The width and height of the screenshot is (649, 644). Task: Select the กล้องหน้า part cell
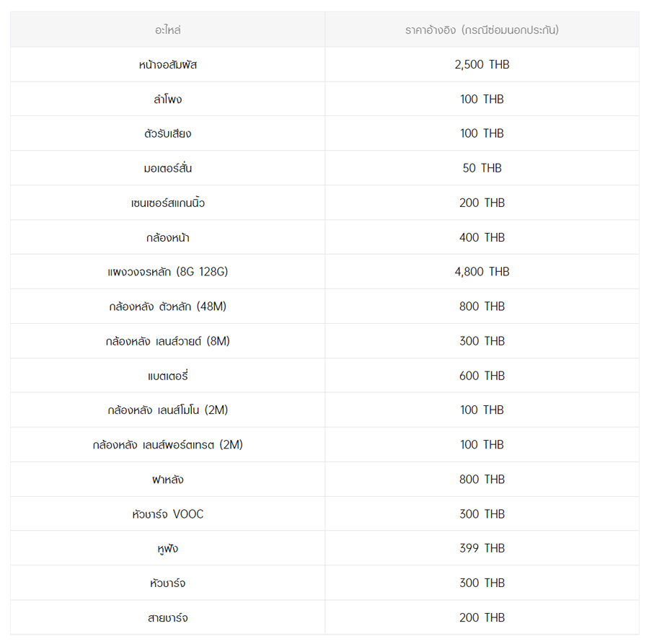click(x=167, y=238)
